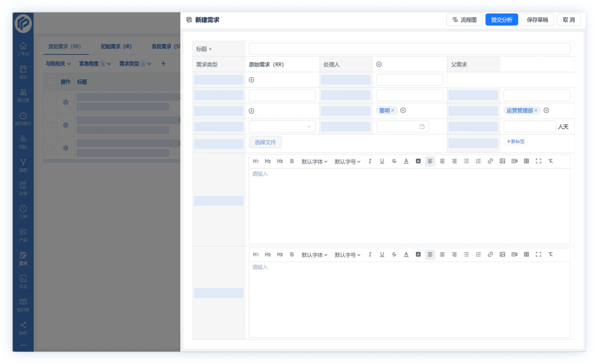Check the second requirement row checkbox

point(50,124)
